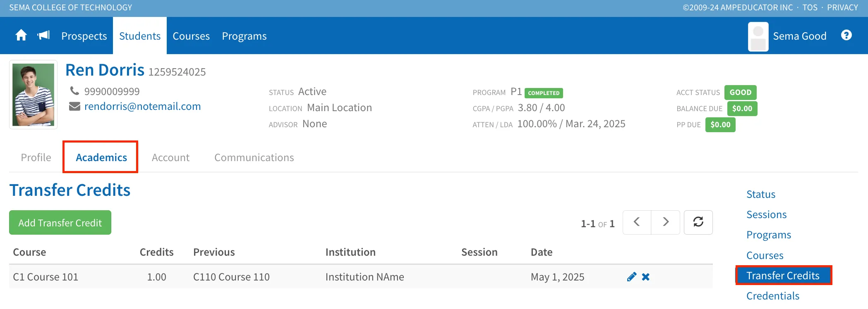Switch to the Account tab
Image resolution: width=868 pixels, height=309 pixels.
point(170,157)
